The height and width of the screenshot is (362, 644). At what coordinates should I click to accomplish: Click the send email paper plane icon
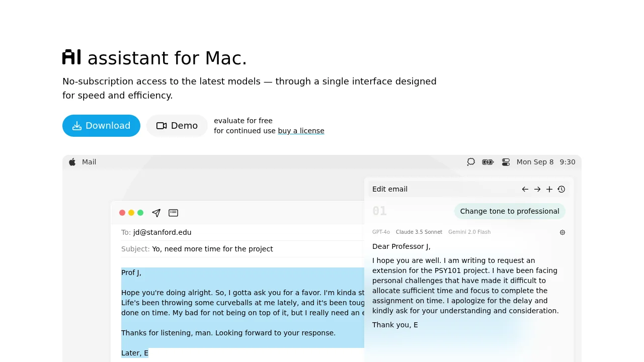click(x=156, y=213)
